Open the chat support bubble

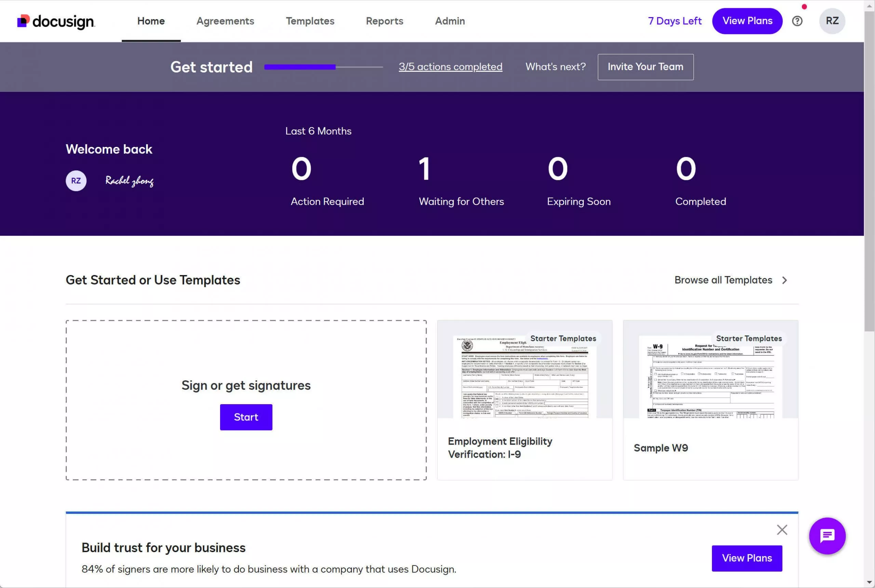[x=827, y=536]
